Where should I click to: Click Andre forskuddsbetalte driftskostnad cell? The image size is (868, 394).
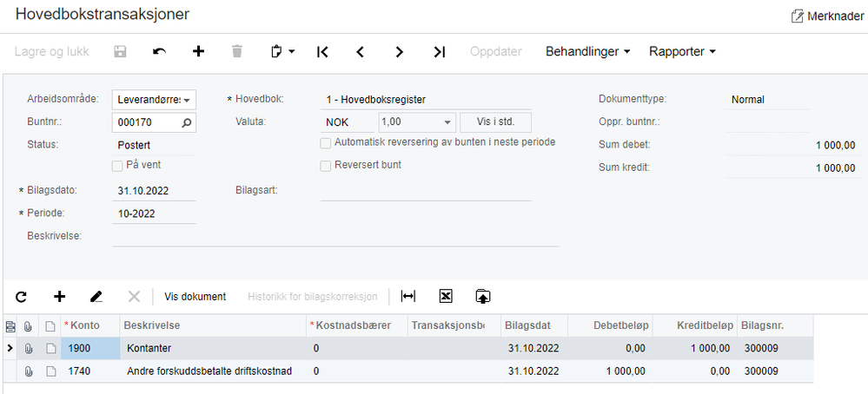pos(213,371)
